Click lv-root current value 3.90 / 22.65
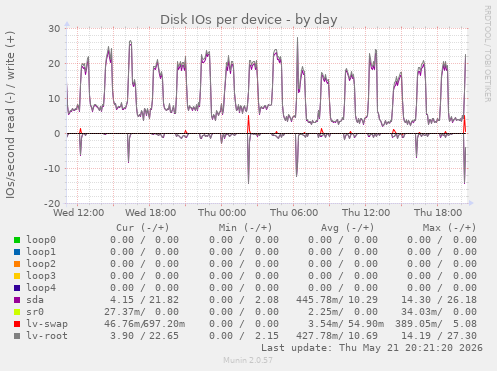This screenshot has width=497, height=371. 144,336
